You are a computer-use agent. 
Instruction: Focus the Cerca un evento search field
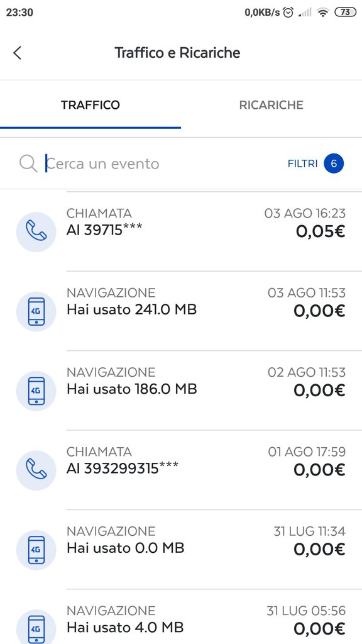coord(164,164)
